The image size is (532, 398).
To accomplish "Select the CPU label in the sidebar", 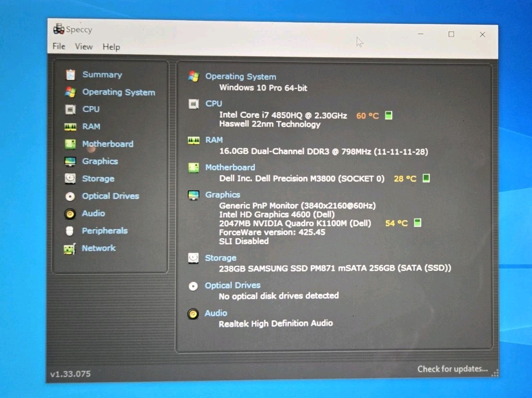I will point(91,109).
